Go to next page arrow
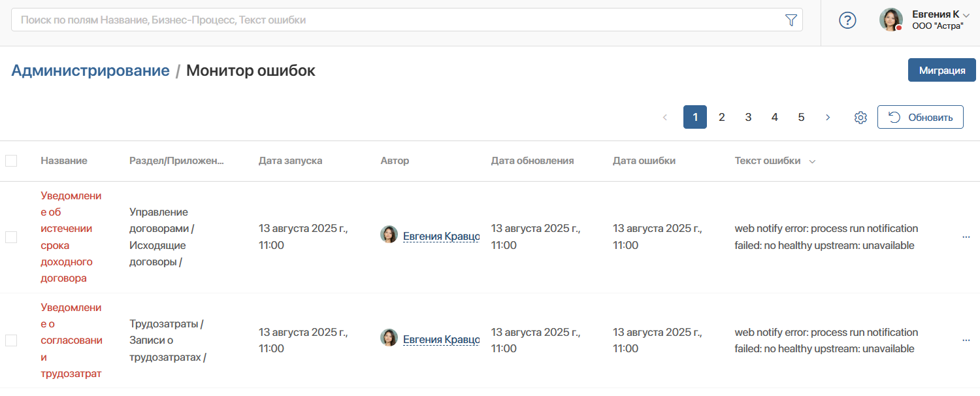980x396 pixels. pos(828,118)
